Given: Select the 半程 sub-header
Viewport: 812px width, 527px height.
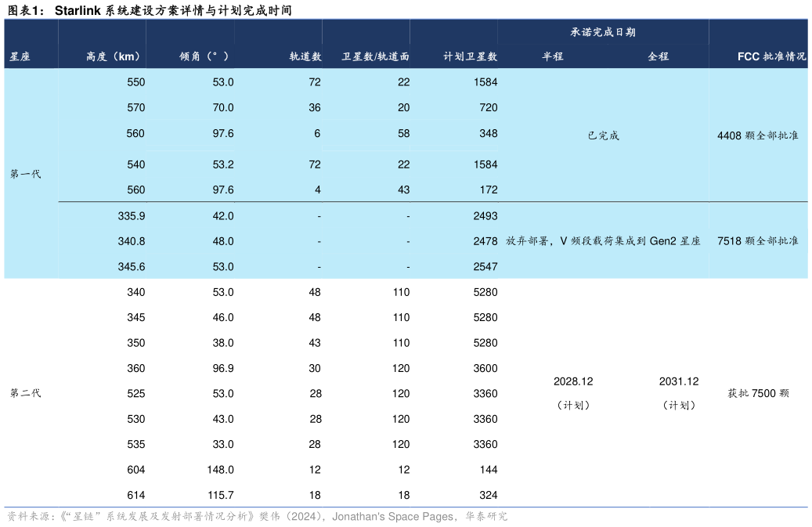Looking at the screenshot, I should point(553,56).
